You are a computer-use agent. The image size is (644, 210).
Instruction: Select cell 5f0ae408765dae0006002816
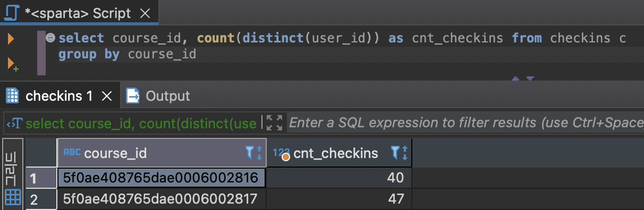[162, 178]
